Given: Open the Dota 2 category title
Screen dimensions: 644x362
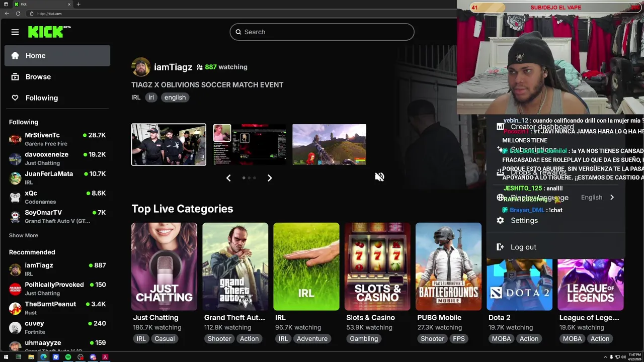Looking at the screenshot, I should click(x=499, y=318).
